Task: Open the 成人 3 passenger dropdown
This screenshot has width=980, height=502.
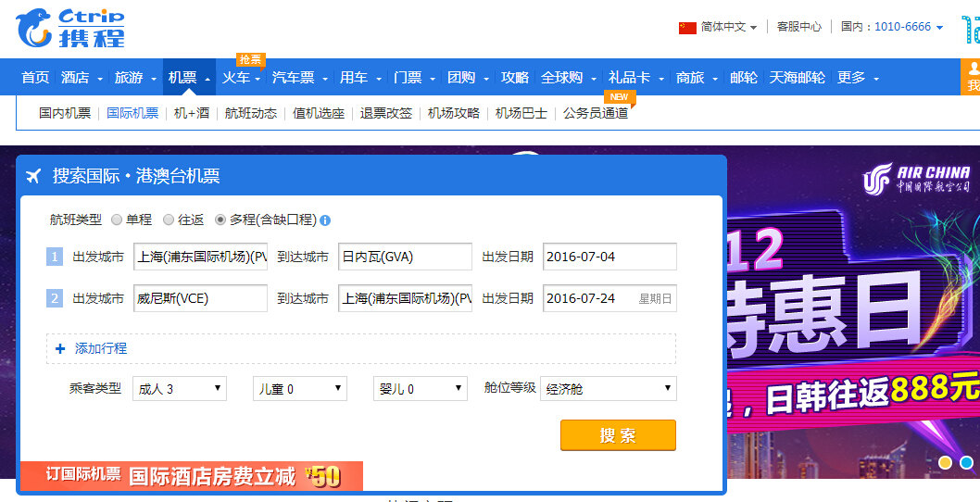Action: point(180,388)
